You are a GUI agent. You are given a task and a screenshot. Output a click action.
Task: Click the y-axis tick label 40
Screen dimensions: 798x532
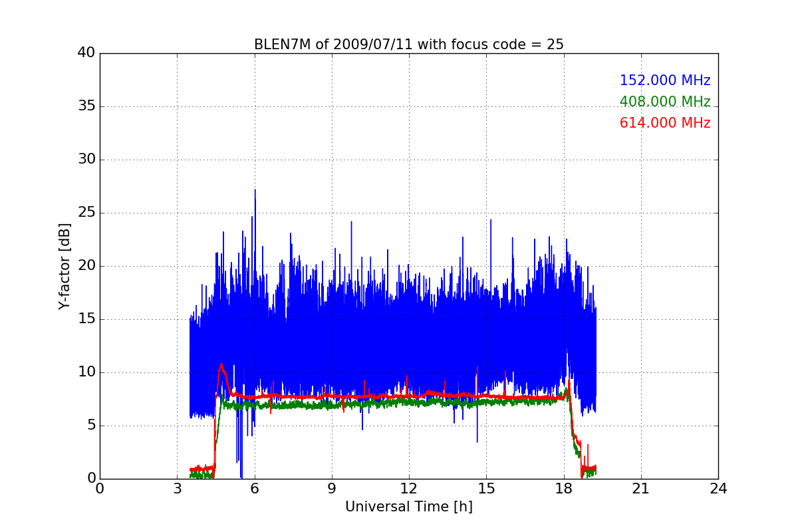point(86,53)
